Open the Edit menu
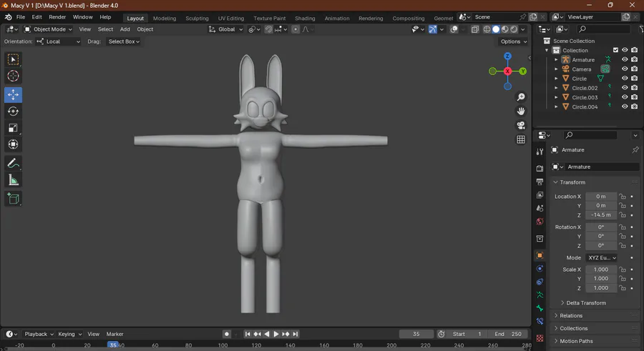 pos(37,17)
